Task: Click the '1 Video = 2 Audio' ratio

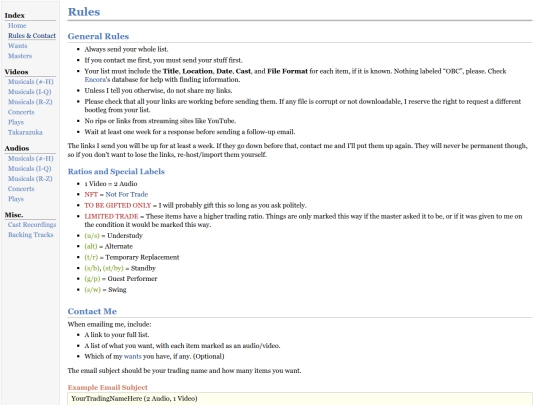Action: [x=111, y=184]
